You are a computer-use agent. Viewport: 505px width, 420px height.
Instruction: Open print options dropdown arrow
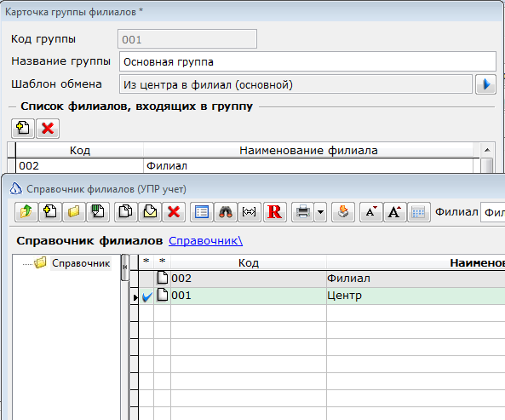[x=320, y=212]
